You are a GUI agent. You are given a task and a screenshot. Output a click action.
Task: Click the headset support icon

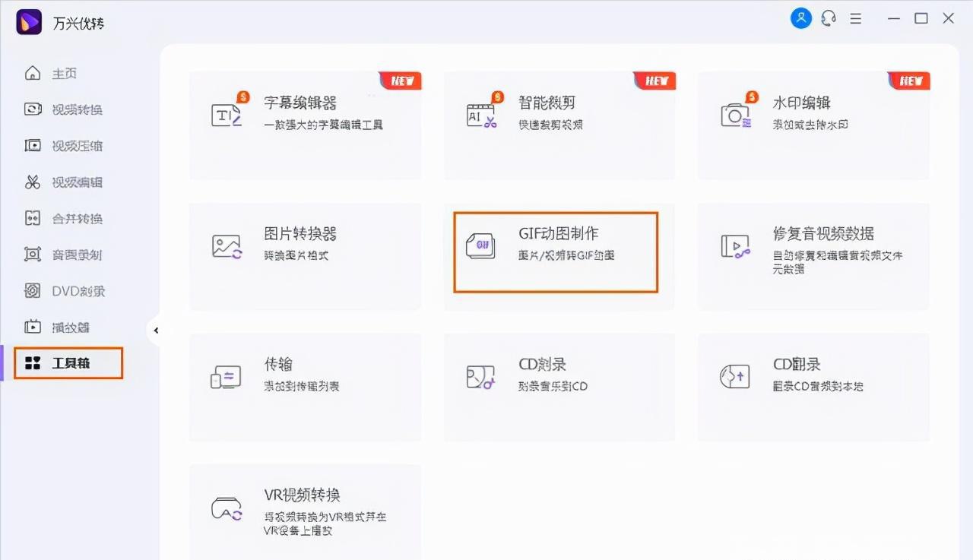click(x=829, y=19)
